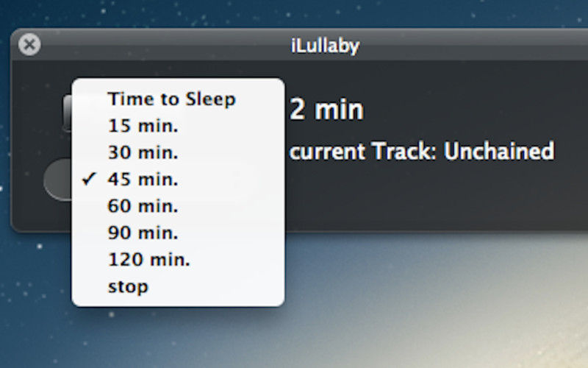Close the iLullaby window
This screenshot has height=368, width=588.
coord(29,45)
